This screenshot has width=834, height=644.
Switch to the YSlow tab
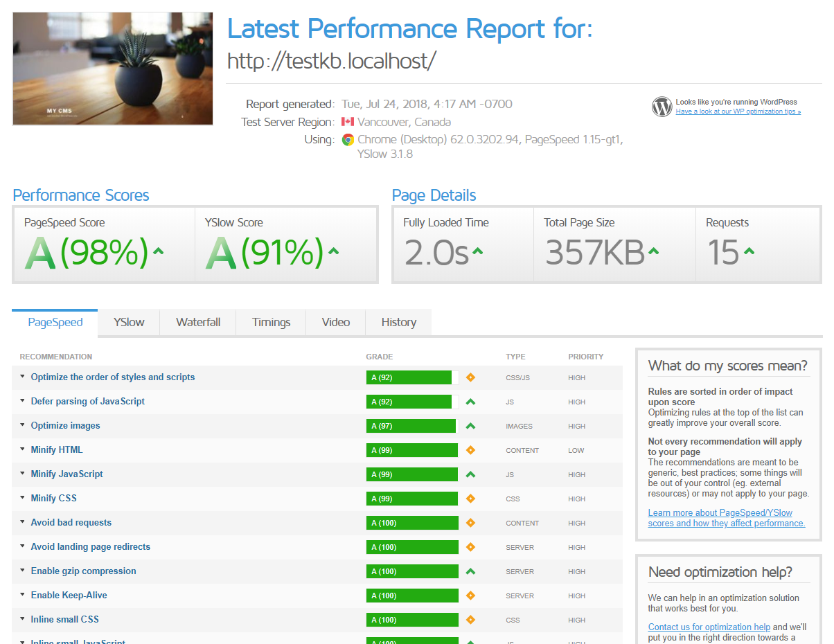(129, 323)
